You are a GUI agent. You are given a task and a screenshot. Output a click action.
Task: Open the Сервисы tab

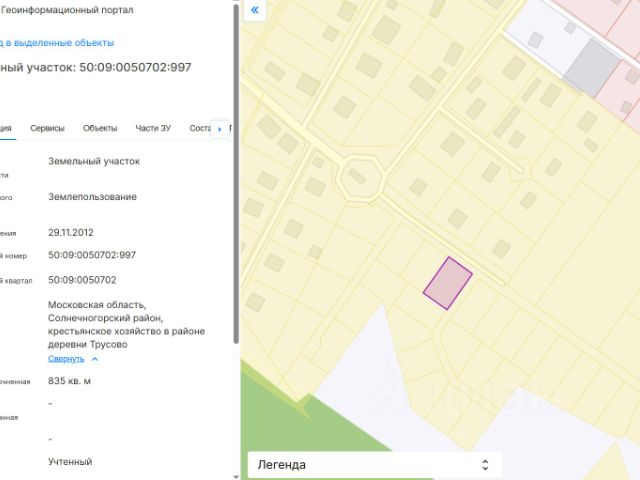tap(47, 128)
